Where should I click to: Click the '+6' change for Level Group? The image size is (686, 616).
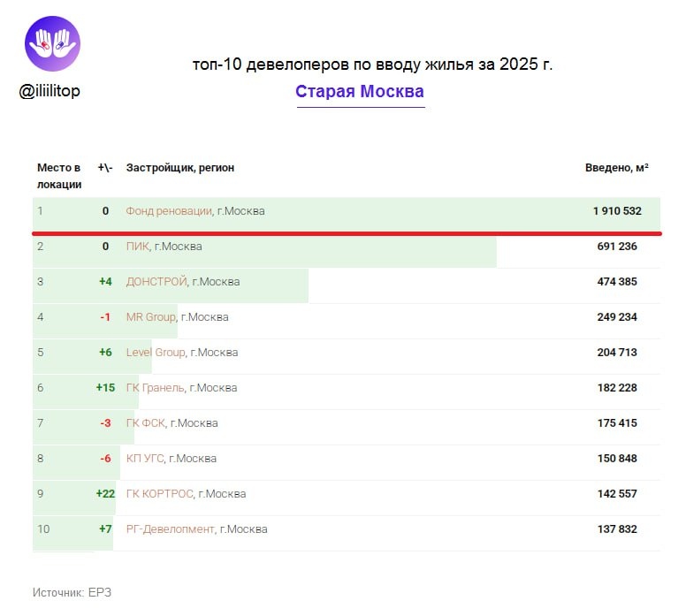pyautogui.click(x=105, y=352)
